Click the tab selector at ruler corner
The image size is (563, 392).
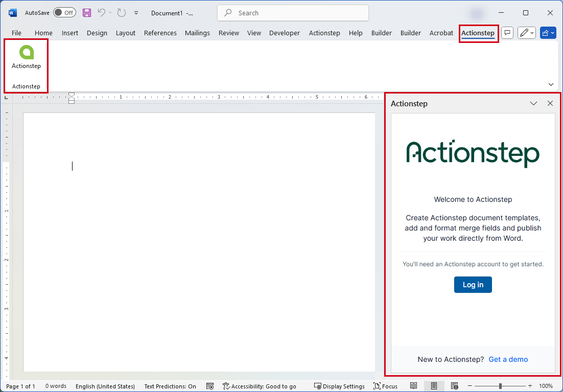pos(6,97)
